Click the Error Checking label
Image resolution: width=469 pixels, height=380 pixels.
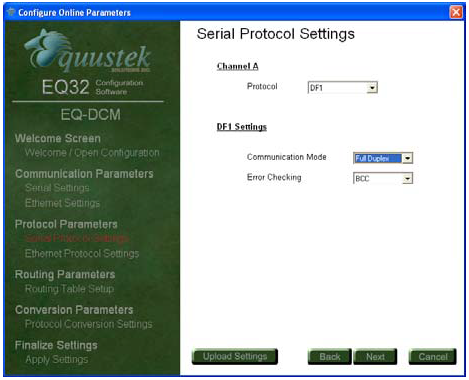tap(274, 177)
